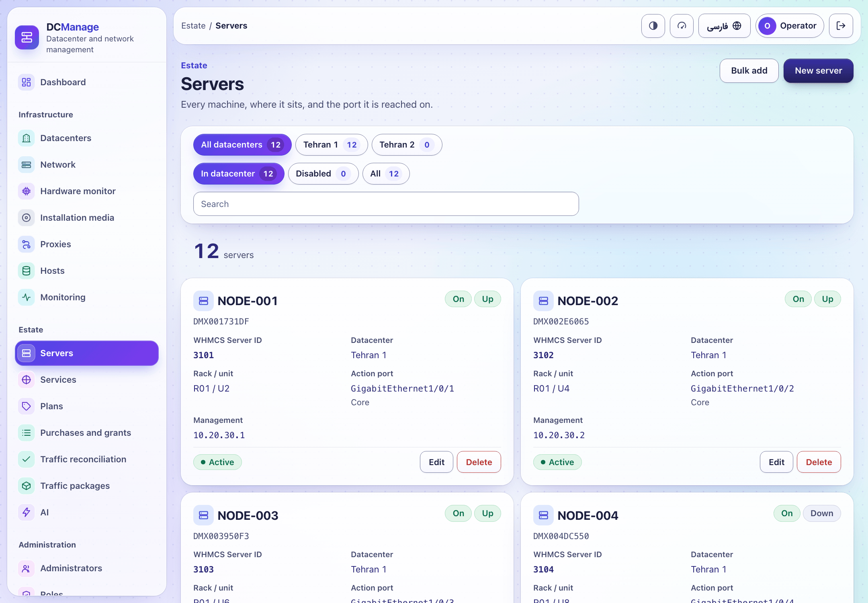Click the logout arrow icon
The height and width of the screenshot is (603, 868).
[x=841, y=26]
